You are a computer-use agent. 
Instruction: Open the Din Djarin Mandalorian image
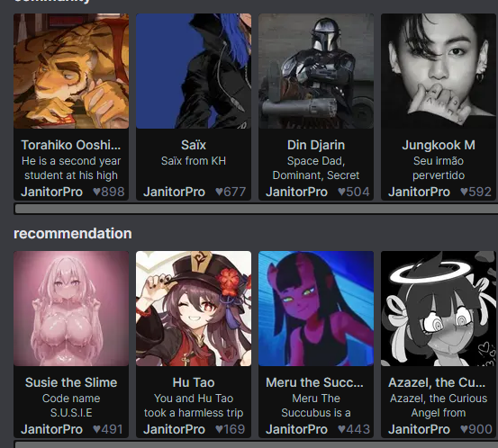(316, 71)
